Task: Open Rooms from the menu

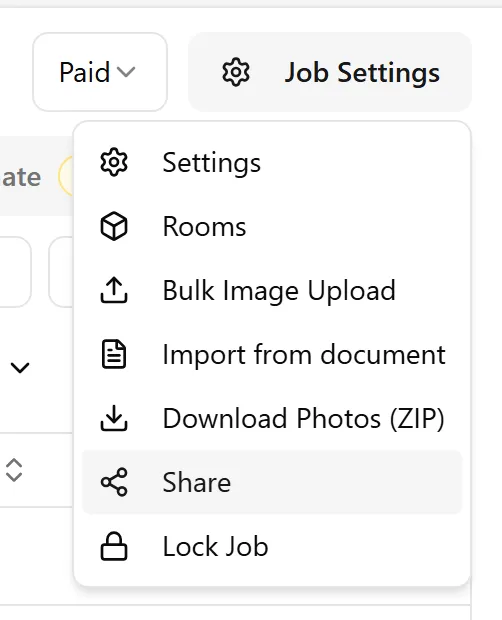Action: (272, 227)
